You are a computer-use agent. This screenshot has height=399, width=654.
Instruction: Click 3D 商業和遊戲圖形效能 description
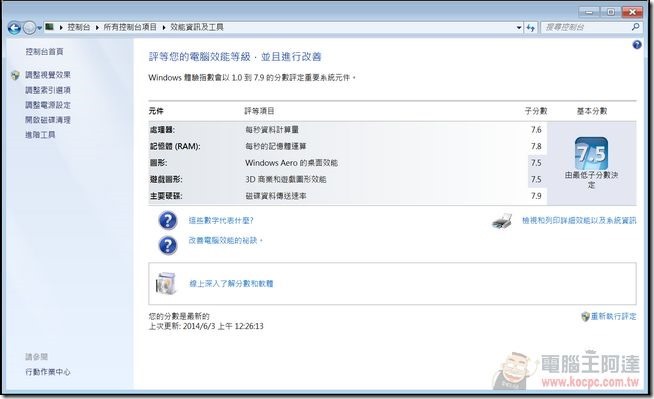click(x=286, y=179)
